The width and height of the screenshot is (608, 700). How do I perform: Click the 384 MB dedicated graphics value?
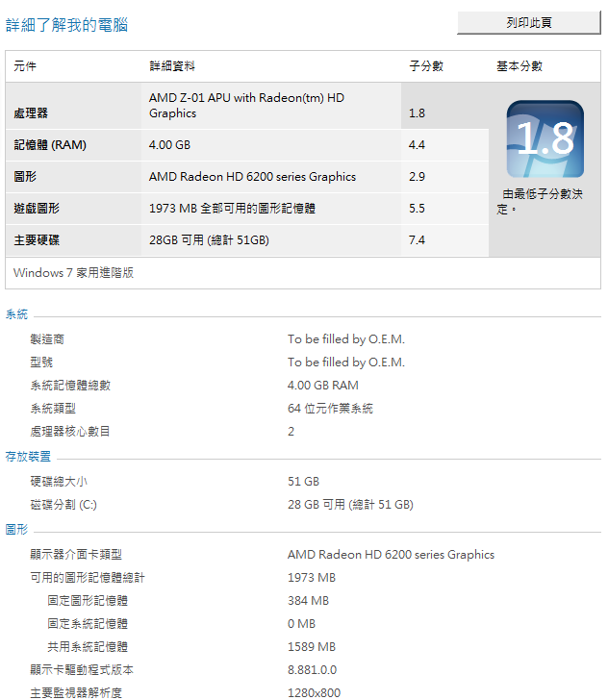[308, 600]
